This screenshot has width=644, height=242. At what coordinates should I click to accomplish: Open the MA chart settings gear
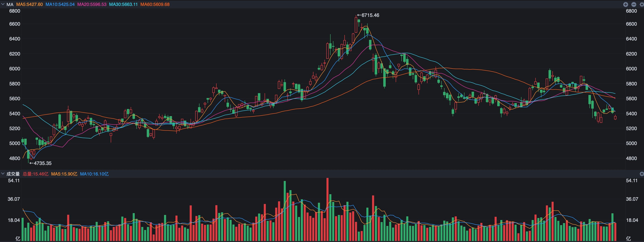pyautogui.click(x=642, y=4)
